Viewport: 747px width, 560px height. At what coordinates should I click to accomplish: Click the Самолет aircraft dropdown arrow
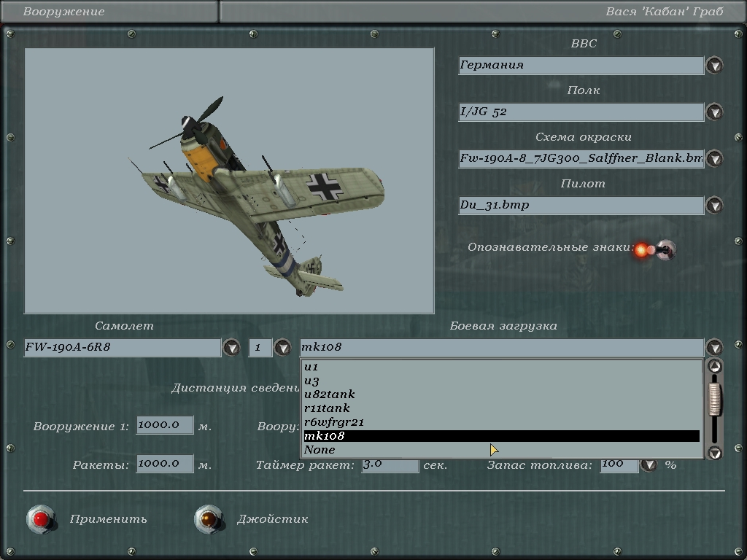coord(231,348)
